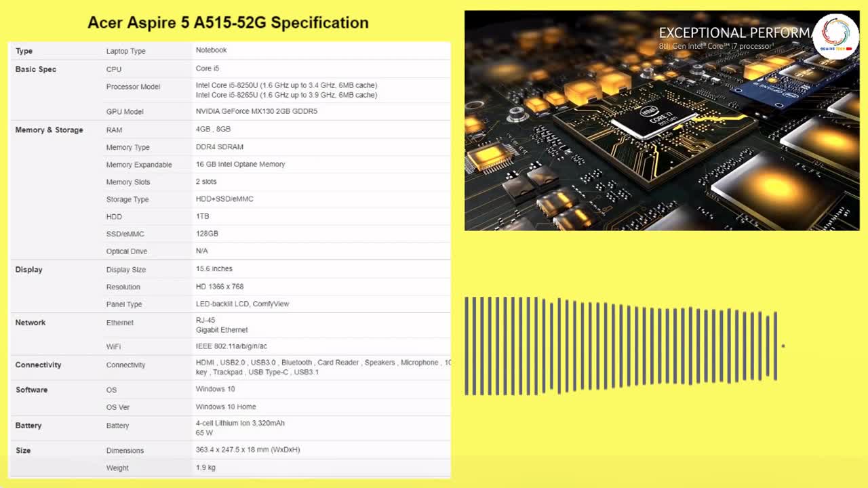Screen dimensions: 868x488
Task: Click the 'Notebook' value
Action: pyautogui.click(x=211, y=50)
